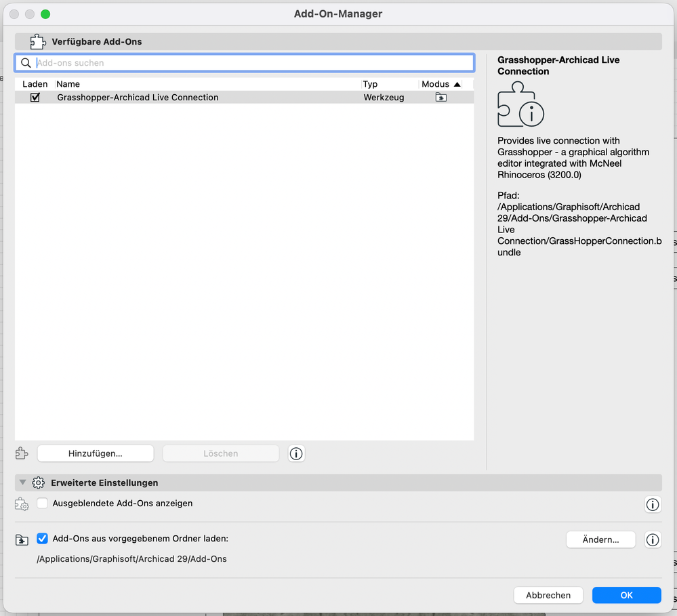Open info for Ausgeblendete Add-Ons anzeigen

653,504
